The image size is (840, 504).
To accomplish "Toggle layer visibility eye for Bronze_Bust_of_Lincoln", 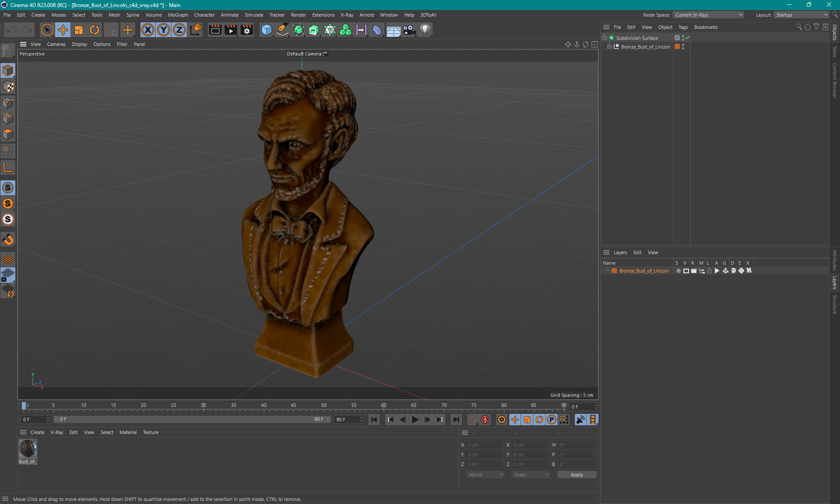I will click(x=686, y=271).
